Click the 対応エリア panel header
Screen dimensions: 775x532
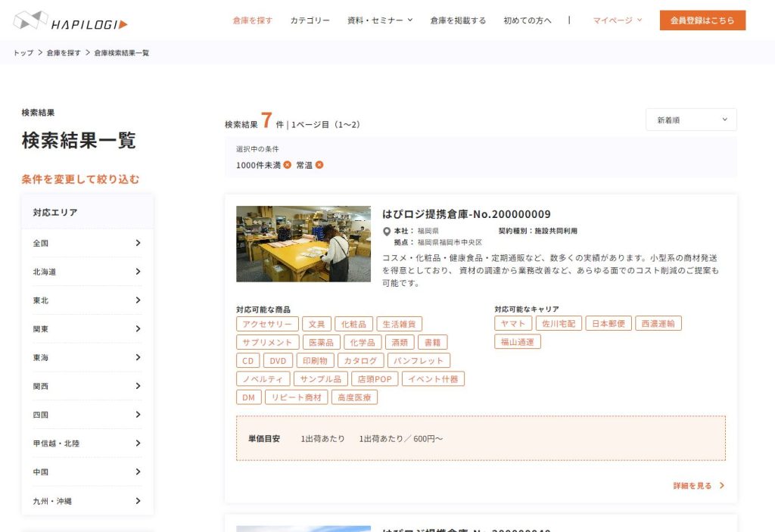pyautogui.click(x=87, y=212)
